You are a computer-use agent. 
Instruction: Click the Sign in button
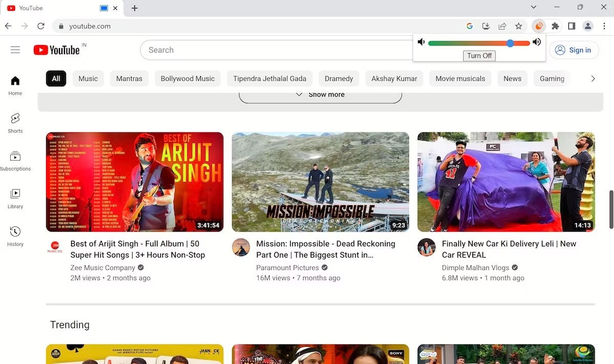(x=574, y=50)
